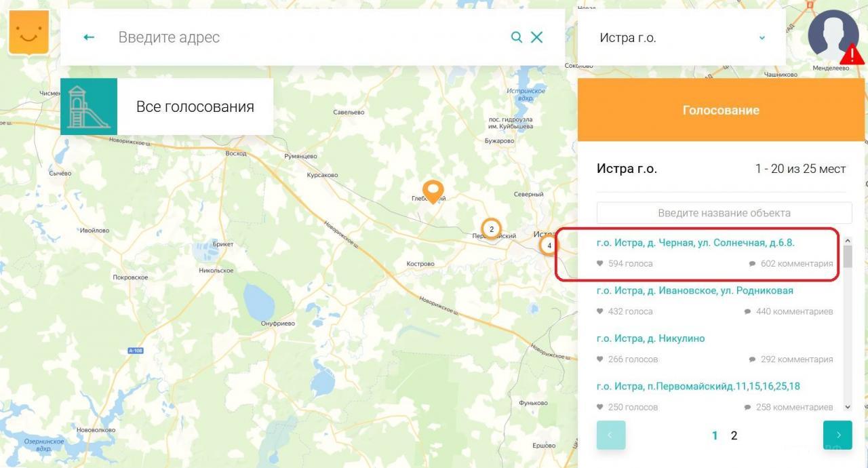Click the map cluster marker labeled 4

tap(548, 245)
